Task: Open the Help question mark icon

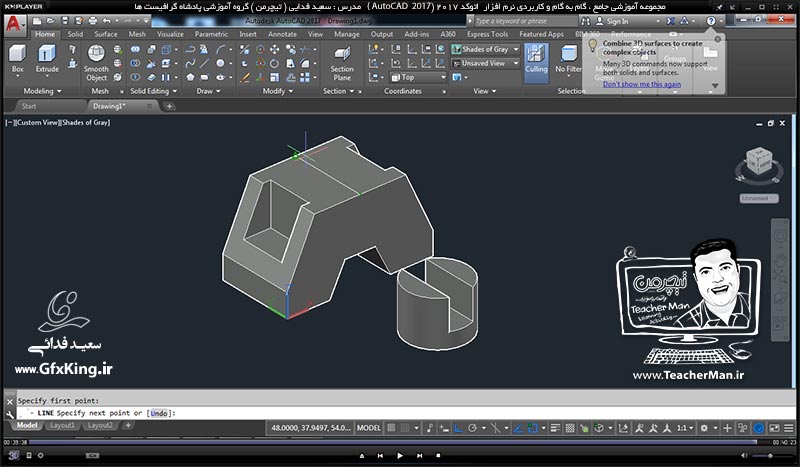Action: click(711, 21)
